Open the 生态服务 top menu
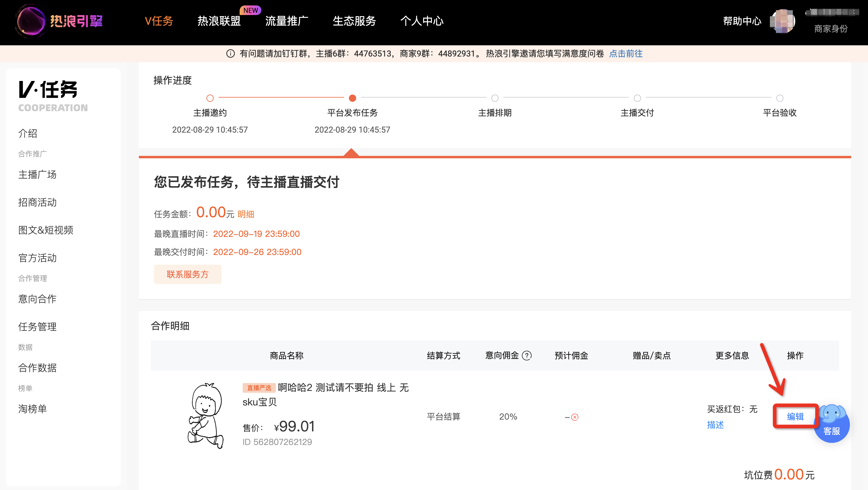This screenshot has height=490, width=868. click(354, 21)
